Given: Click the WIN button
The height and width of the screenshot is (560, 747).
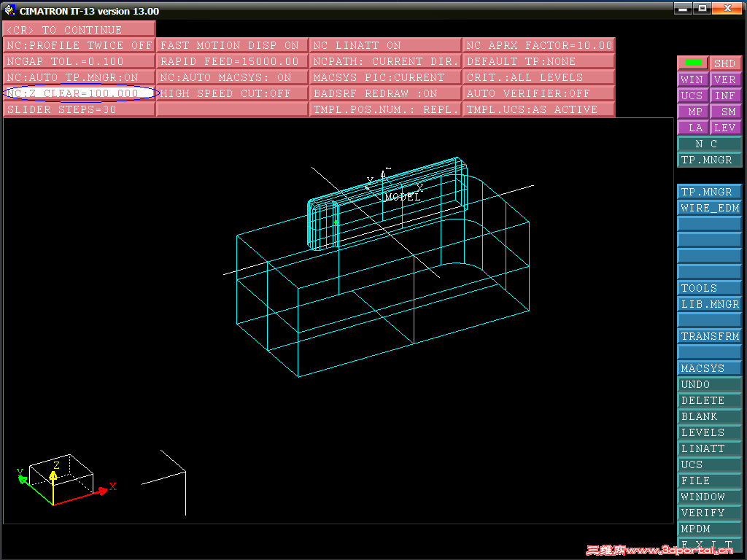Looking at the screenshot, I should pos(693,79).
